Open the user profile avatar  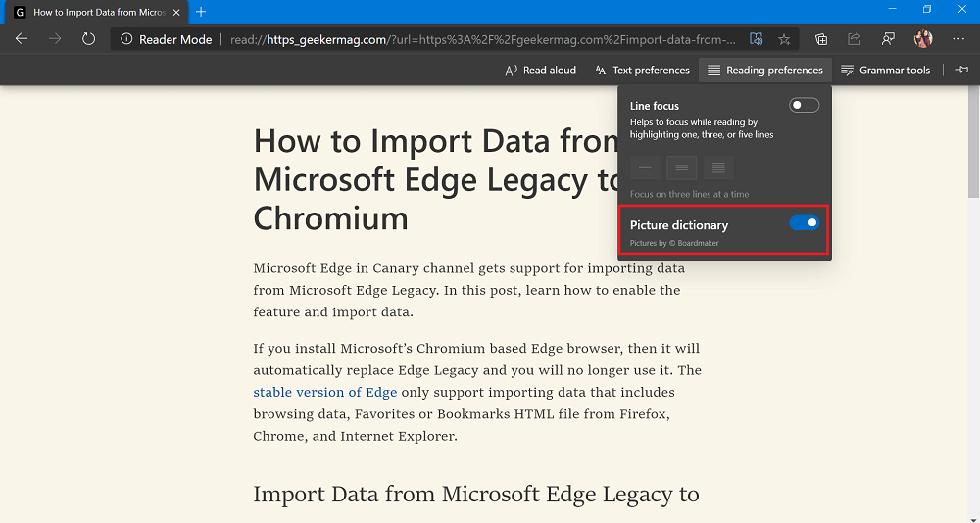(923, 39)
